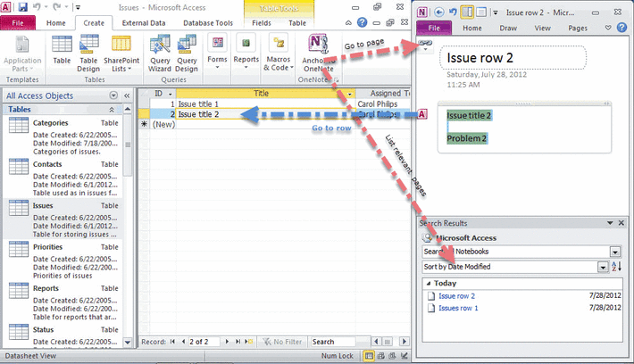Screen dimensions: 634x364
Task: Open the Forms gallery button
Action: [217, 52]
